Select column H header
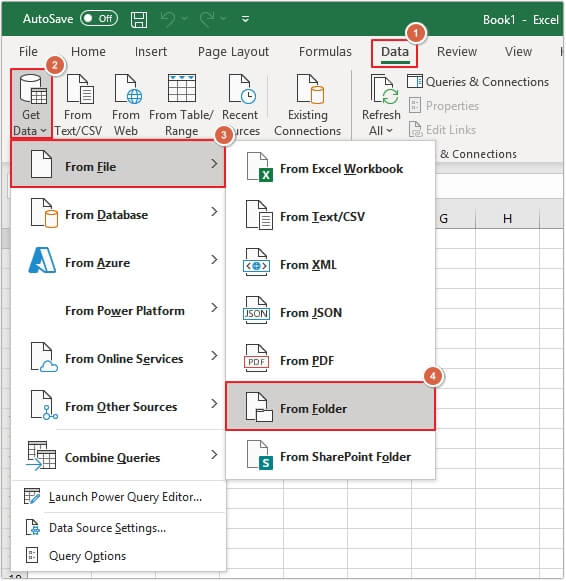Viewport: 566px width, 581px height. coord(507,218)
